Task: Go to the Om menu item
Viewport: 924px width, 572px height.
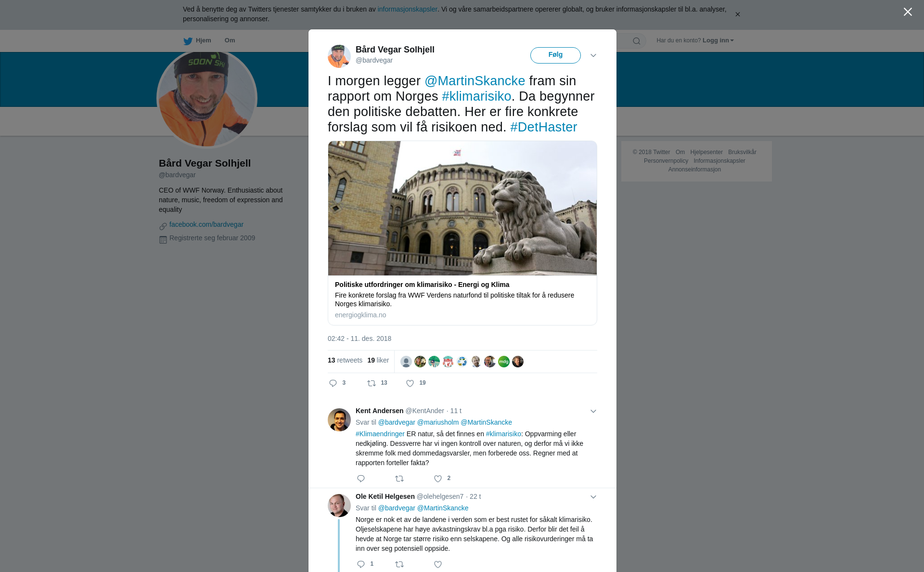Action: point(230,40)
